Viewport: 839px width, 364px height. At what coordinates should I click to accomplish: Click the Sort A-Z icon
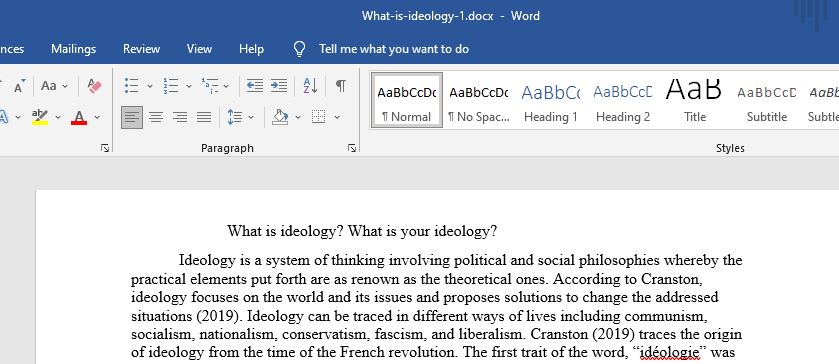[x=310, y=86]
